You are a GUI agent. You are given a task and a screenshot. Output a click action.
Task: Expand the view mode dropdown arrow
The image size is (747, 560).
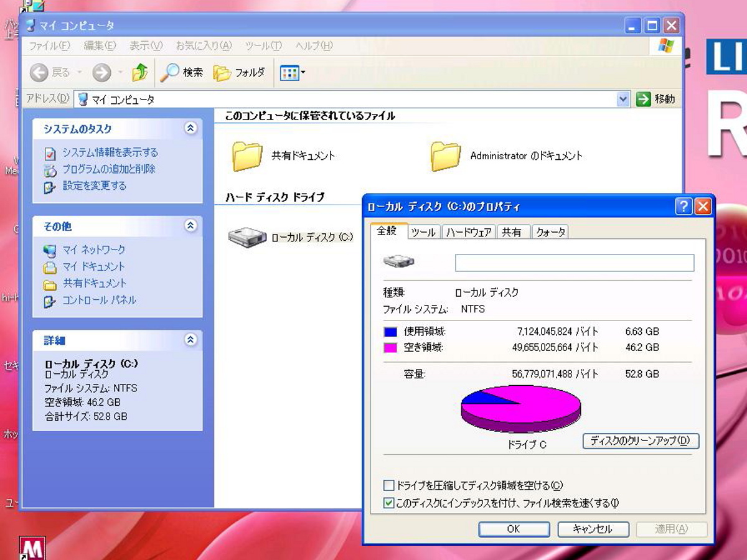pyautogui.click(x=303, y=73)
